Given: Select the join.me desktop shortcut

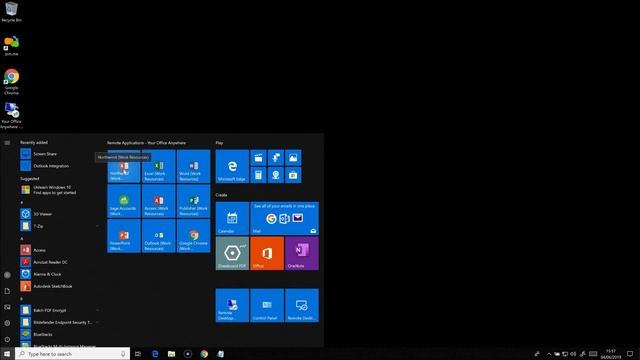Looking at the screenshot, I should [11, 46].
